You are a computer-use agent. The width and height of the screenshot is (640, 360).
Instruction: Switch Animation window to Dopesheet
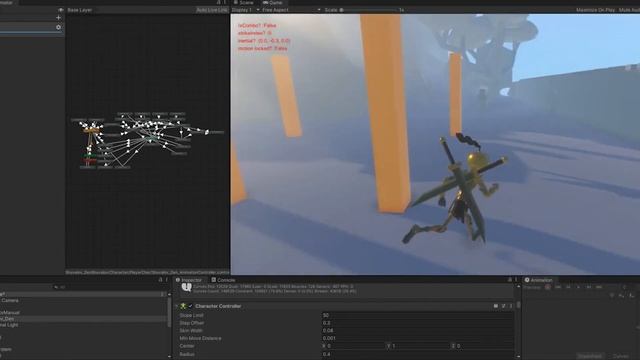click(590, 356)
